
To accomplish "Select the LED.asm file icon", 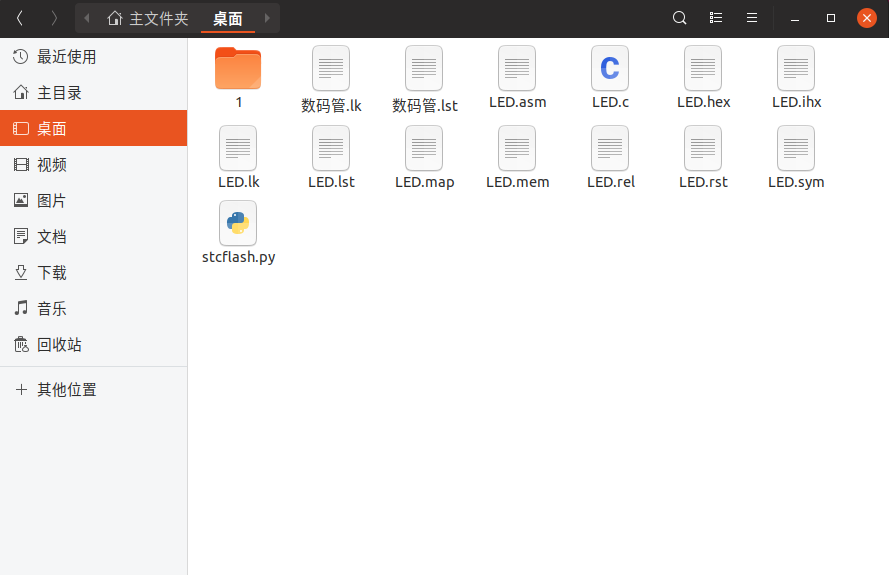I will (517, 69).
